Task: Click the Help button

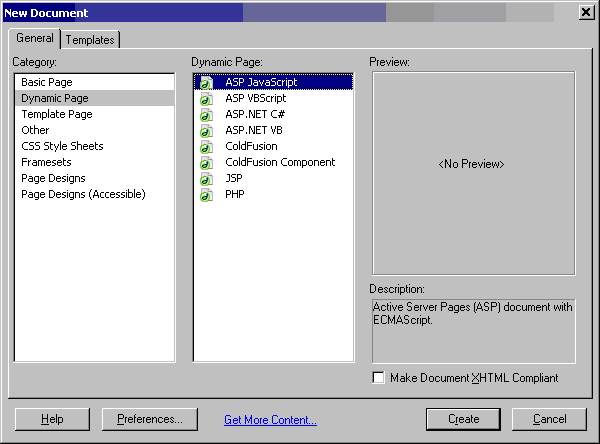Action: 52,419
